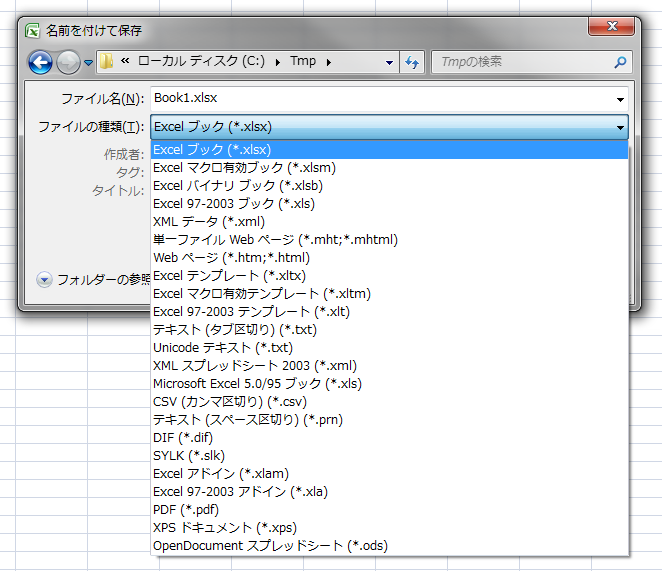The width and height of the screenshot is (662, 571).
Task: Choose OpenDocument スプレッドシート (*.ods)
Action: click(x=389, y=546)
